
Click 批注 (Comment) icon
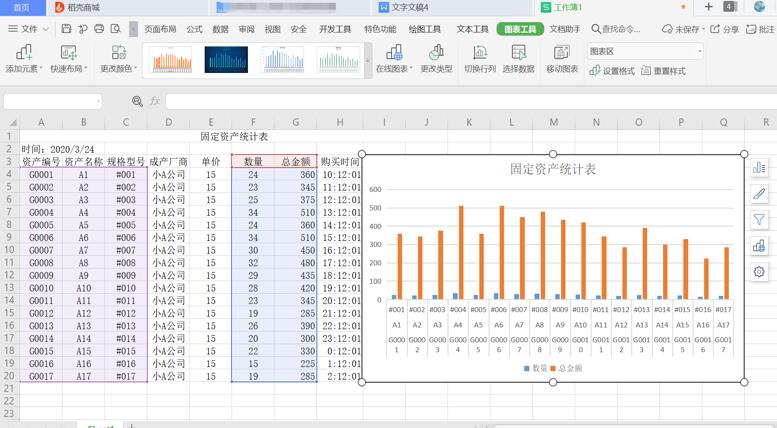tap(760, 29)
